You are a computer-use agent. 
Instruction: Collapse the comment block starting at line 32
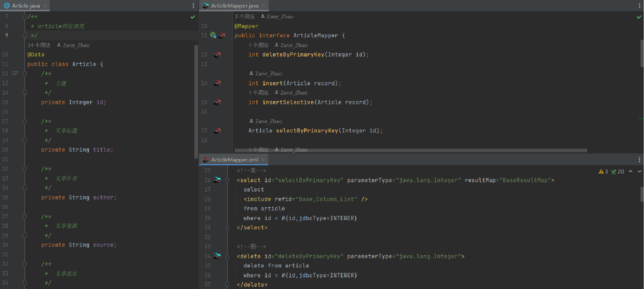(25, 264)
